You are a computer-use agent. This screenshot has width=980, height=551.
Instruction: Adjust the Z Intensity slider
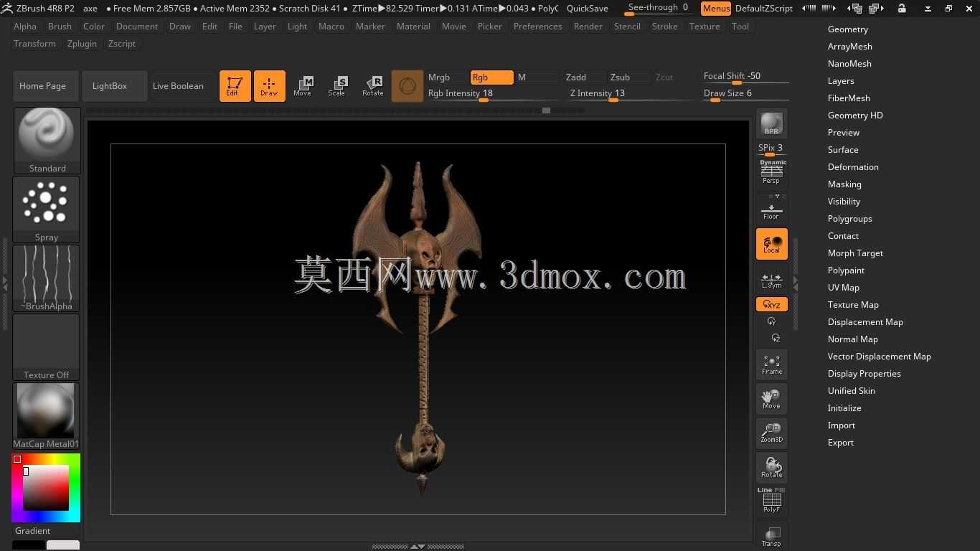pyautogui.click(x=630, y=94)
